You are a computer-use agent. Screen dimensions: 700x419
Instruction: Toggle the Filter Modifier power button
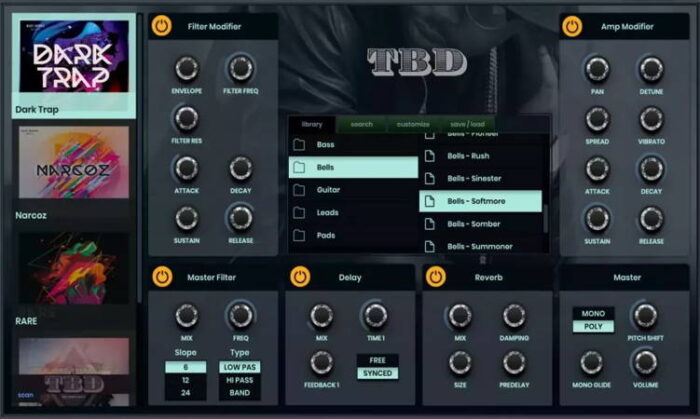(x=162, y=26)
